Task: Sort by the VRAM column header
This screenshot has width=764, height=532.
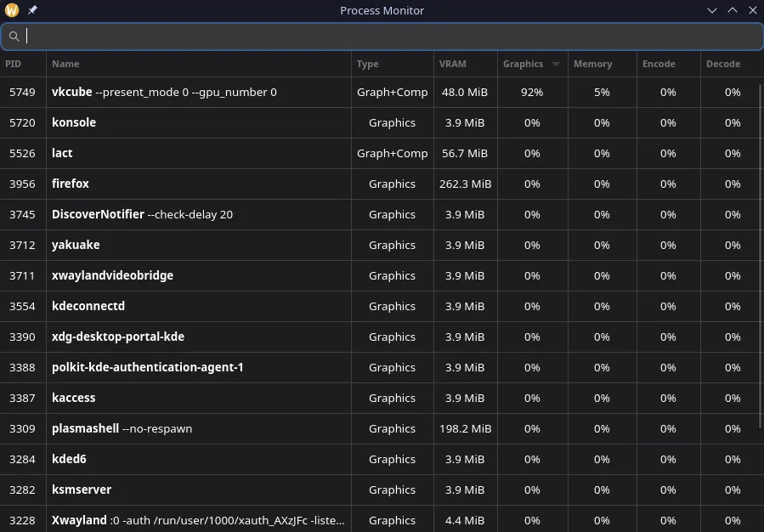Action: 453,64
